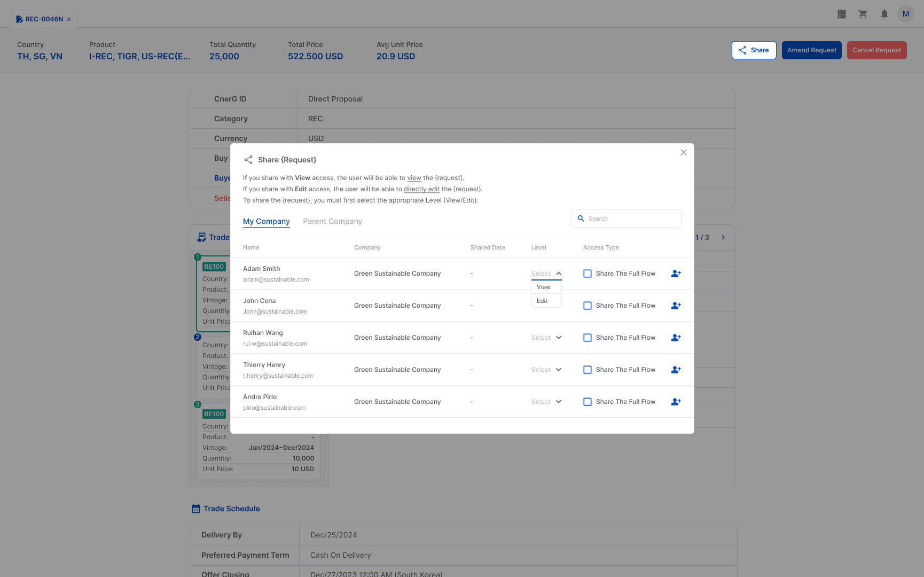924x577 pixels.
Task: Switch to the Parent Company tab
Action: click(332, 221)
